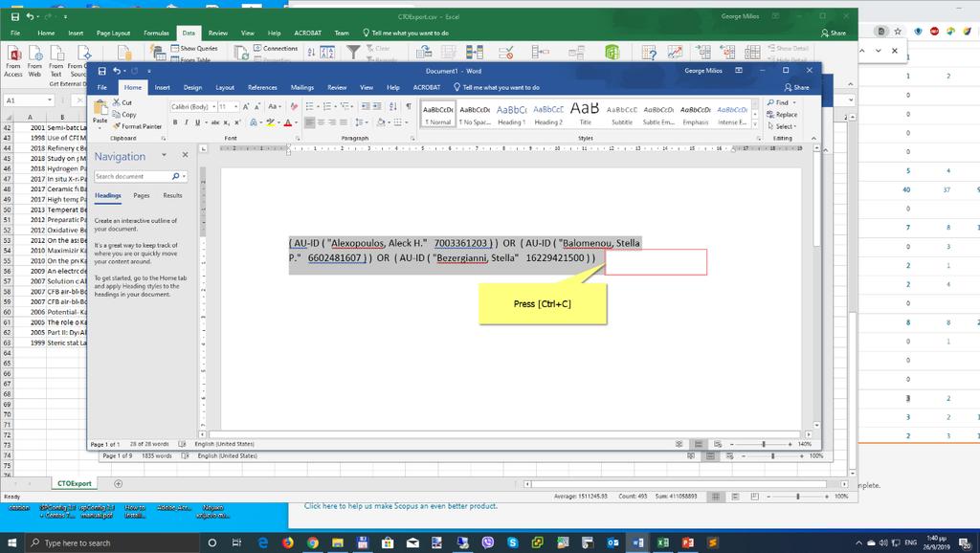Screen dimensions: 980x553
Task: Click Excel's sort A to Z icon
Action: [311, 52]
